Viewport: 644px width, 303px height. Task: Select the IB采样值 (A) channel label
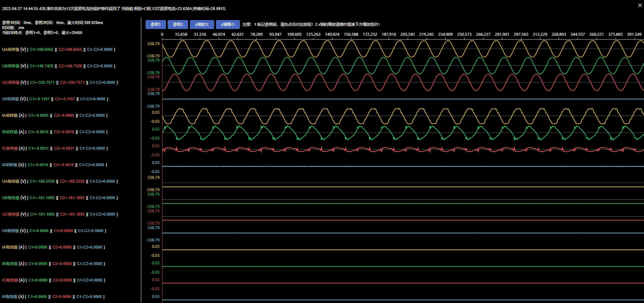pyautogui.click(x=13, y=132)
